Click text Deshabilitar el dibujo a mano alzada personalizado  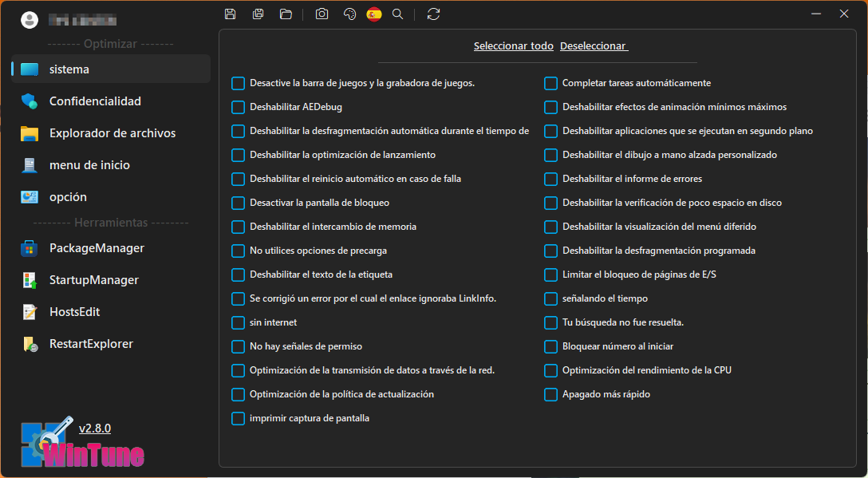coord(670,155)
